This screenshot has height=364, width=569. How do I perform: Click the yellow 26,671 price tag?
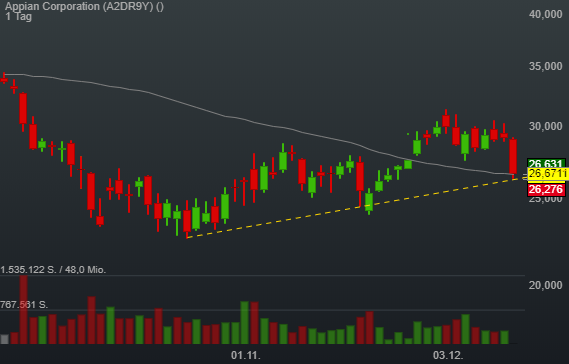pyautogui.click(x=547, y=173)
